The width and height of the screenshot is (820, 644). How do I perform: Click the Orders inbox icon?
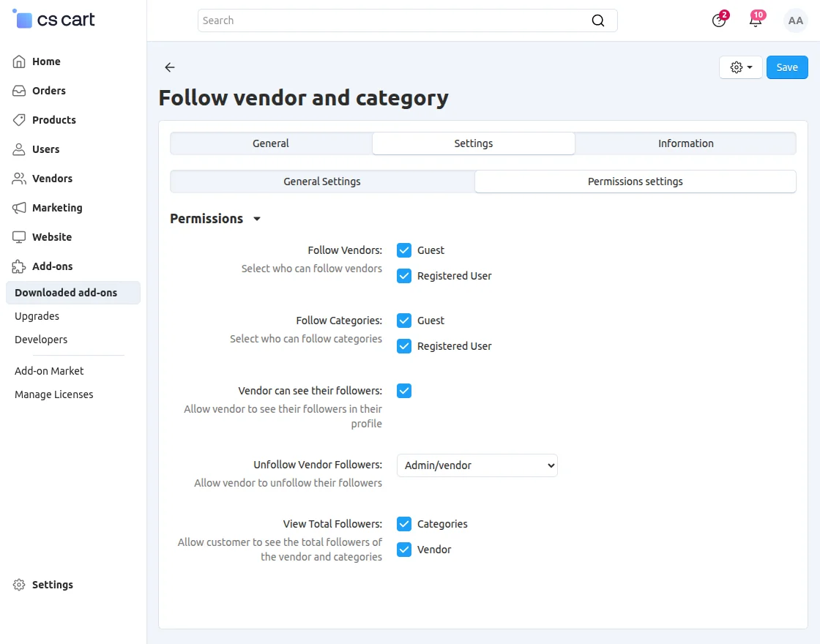pyautogui.click(x=19, y=91)
